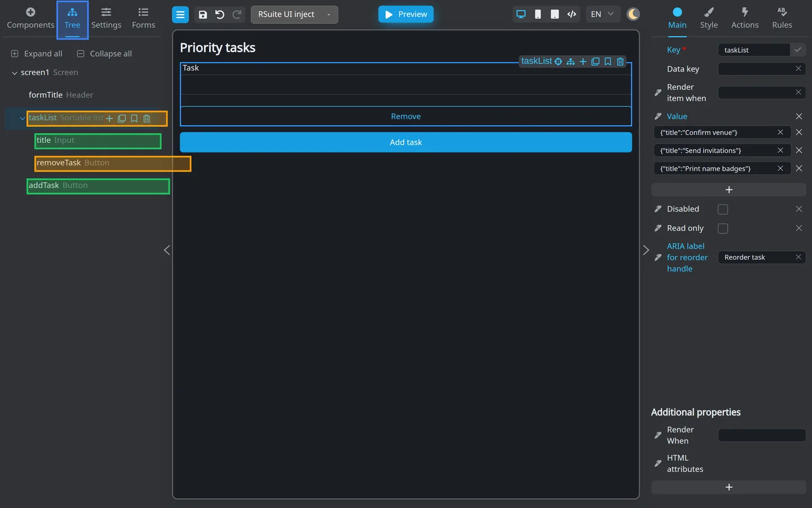Image resolution: width=812 pixels, height=508 pixels.
Task: Redo the last undone change
Action: 237,15
